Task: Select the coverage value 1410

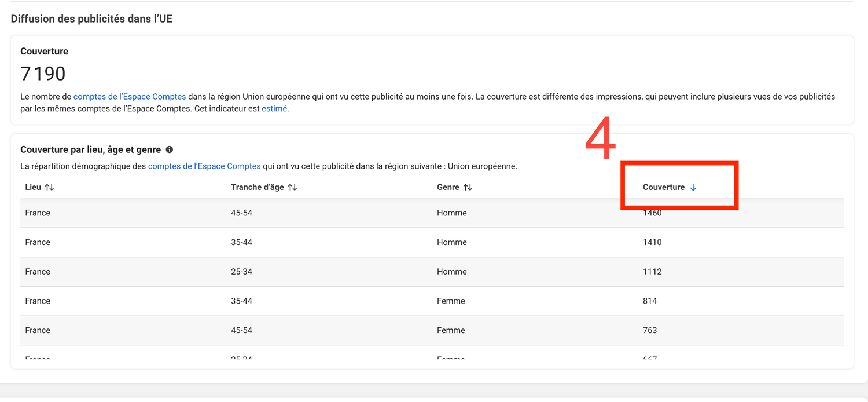Action: [652, 242]
